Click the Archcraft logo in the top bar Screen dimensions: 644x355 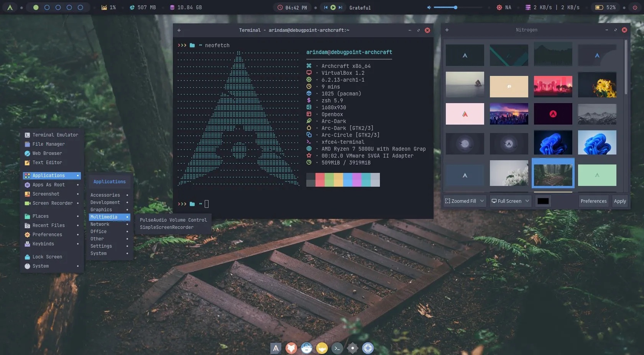[10, 7]
